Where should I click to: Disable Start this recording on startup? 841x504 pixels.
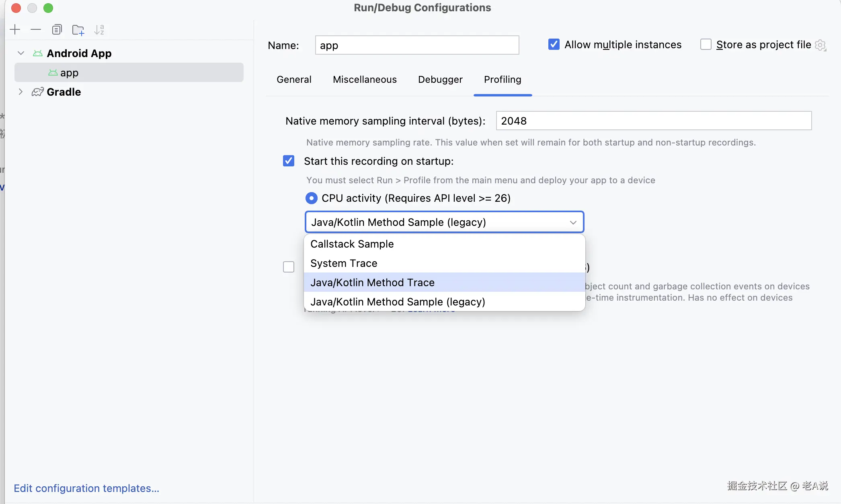click(x=289, y=161)
